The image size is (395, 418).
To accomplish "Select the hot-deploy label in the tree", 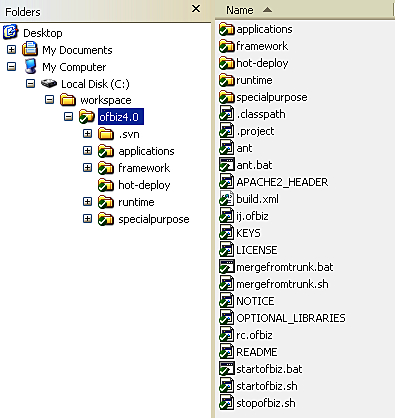I will click(x=144, y=185).
